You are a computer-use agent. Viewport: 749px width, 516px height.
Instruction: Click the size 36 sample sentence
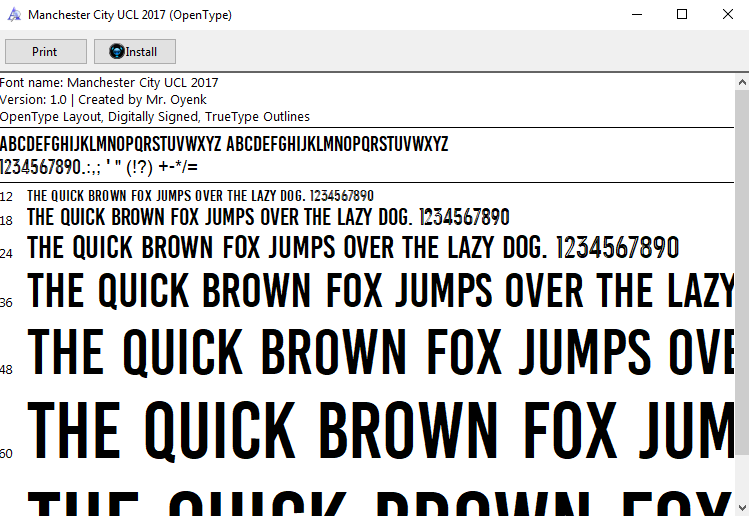pos(380,290)
